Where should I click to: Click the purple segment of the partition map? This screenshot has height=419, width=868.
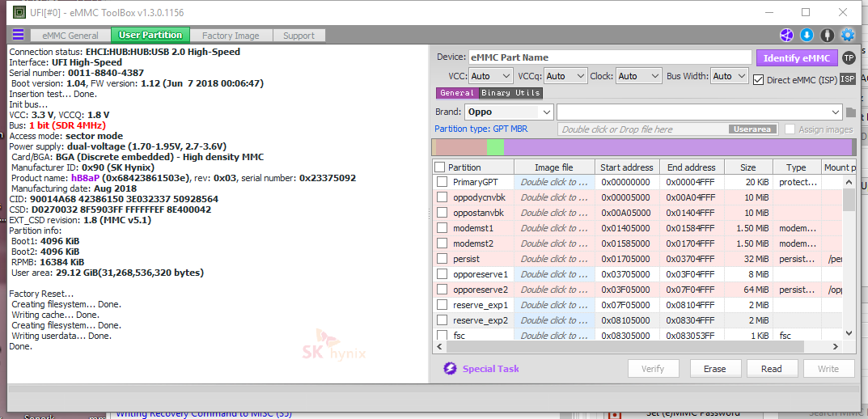(x=678, y=147)
